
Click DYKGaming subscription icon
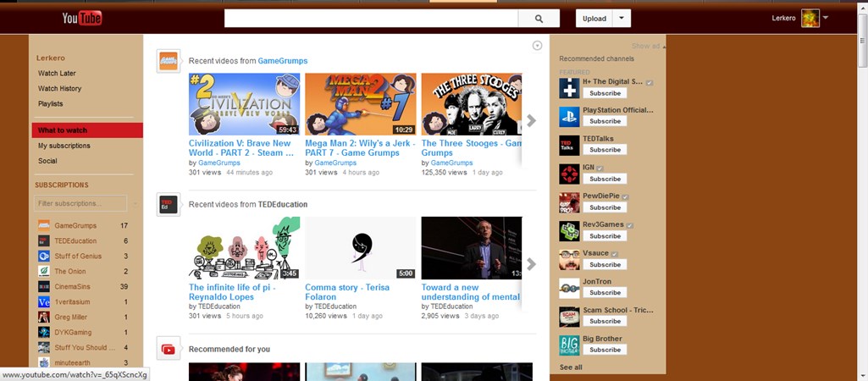[44, 332]
